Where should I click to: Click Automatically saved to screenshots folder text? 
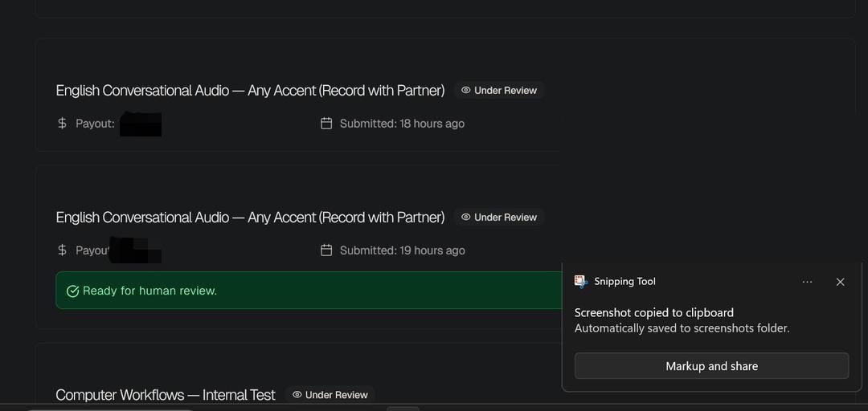pyautogui.click(x=682, y=328)
